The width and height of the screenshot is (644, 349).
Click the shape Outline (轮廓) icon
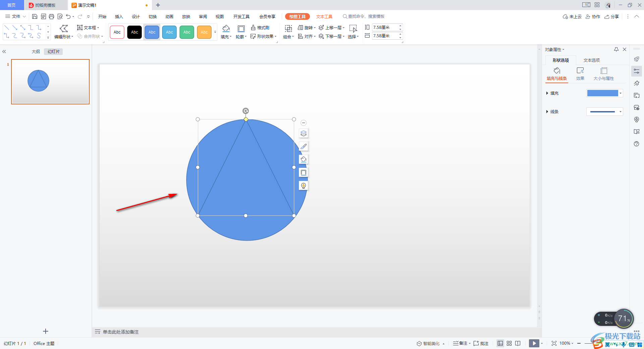[x=241, y=29]
